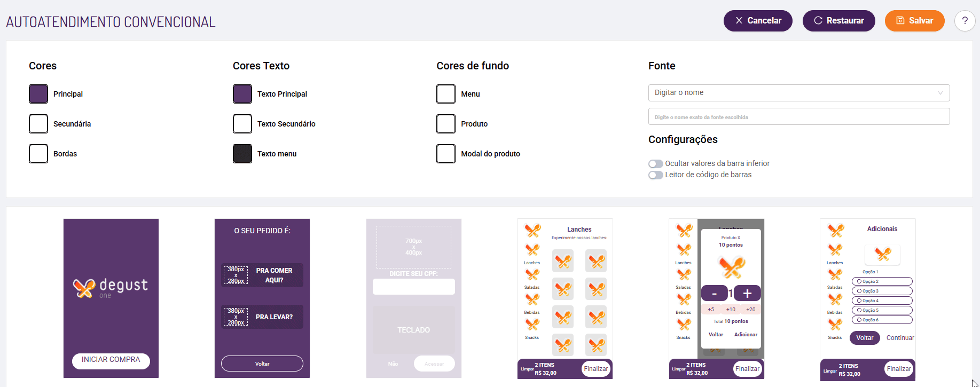Click the Bebidas category icon in Lanches preview
Screen dimensions: 980x387
[532, 300]
